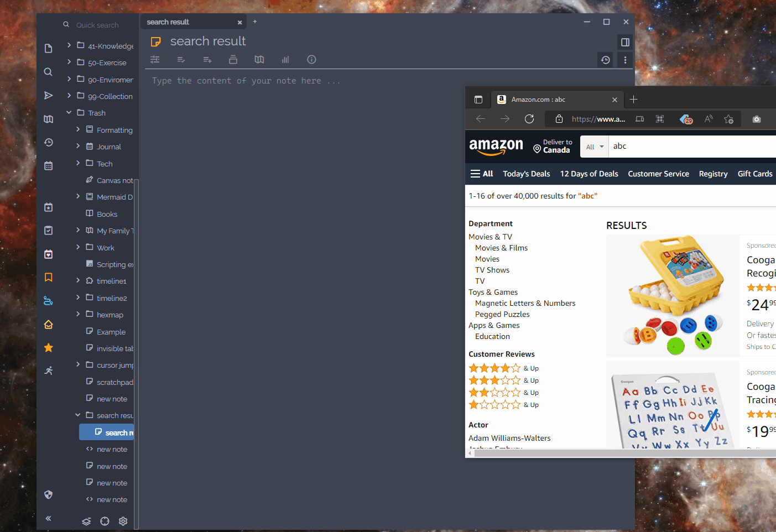Click the Quick search box in Trilium
This screenshot has height=532, width=776.
97,25
